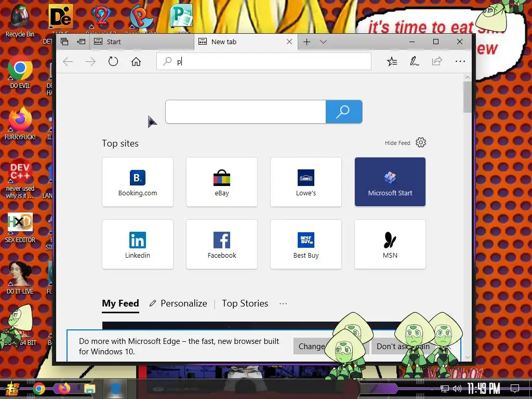Click the page vertical scrollbar thumb
The width and height of the screenshot is (532, 399).
tap(467, 97)
